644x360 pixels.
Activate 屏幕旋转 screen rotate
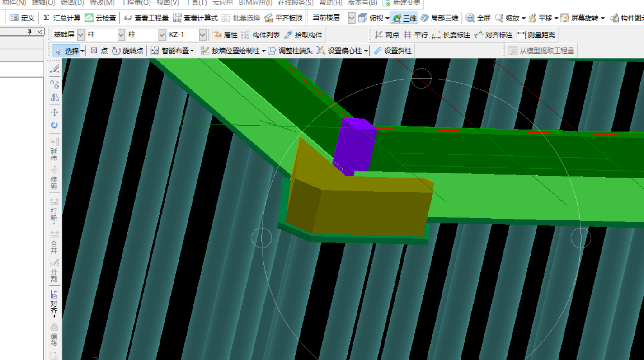click(x=579, y=18)
